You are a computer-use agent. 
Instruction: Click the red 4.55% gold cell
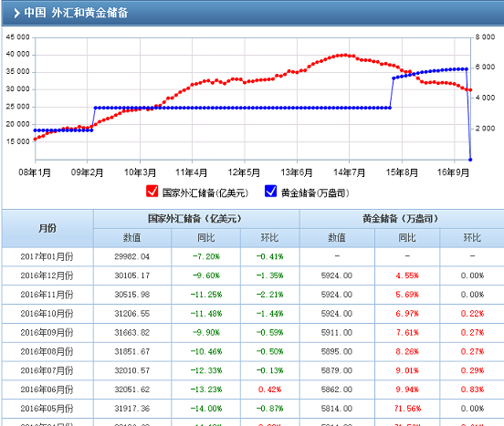coord(407,275)
